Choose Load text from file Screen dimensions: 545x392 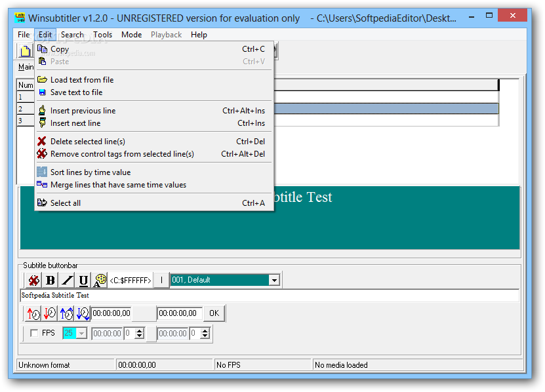coord(154,79)
